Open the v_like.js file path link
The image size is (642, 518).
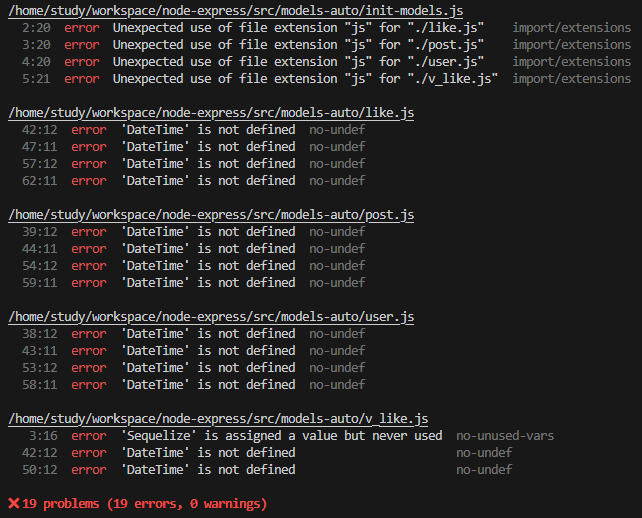(218, 419)
